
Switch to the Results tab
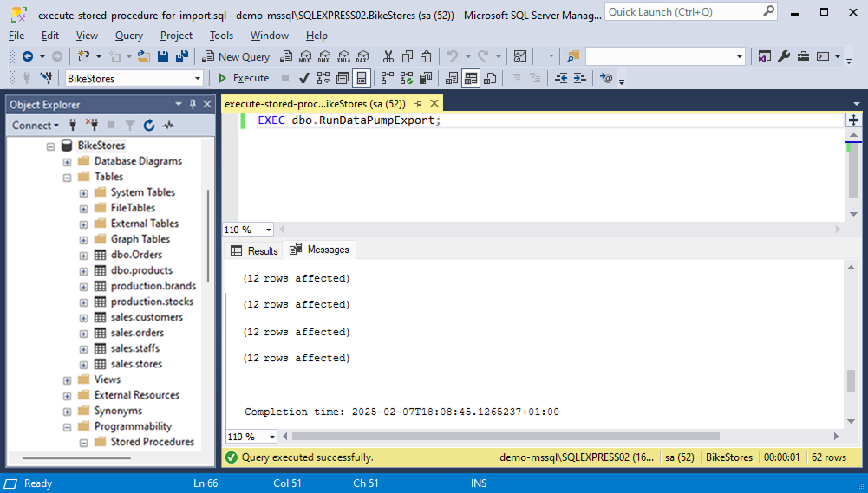pyautogui.click(x=254, y=250)
